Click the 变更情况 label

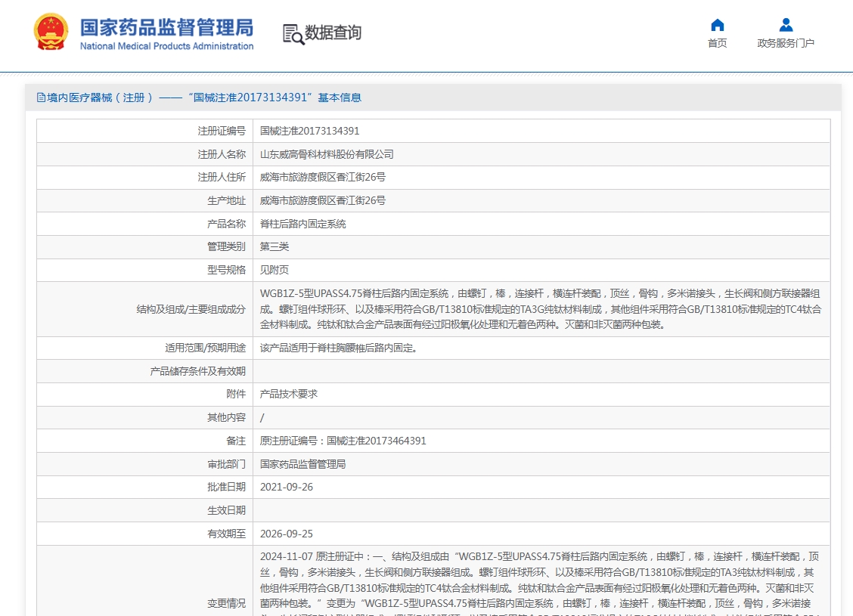click(x=226, y=603)
